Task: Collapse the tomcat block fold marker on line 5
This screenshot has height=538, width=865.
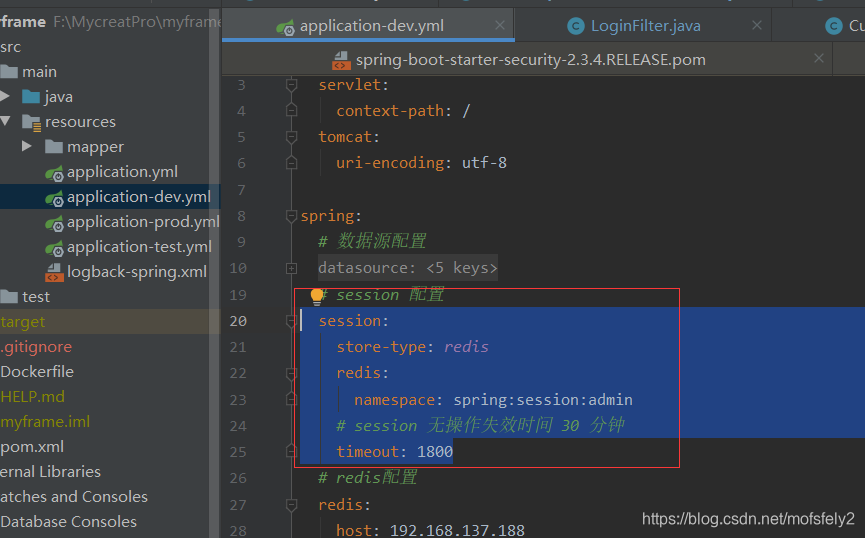Action: point(291,137)
